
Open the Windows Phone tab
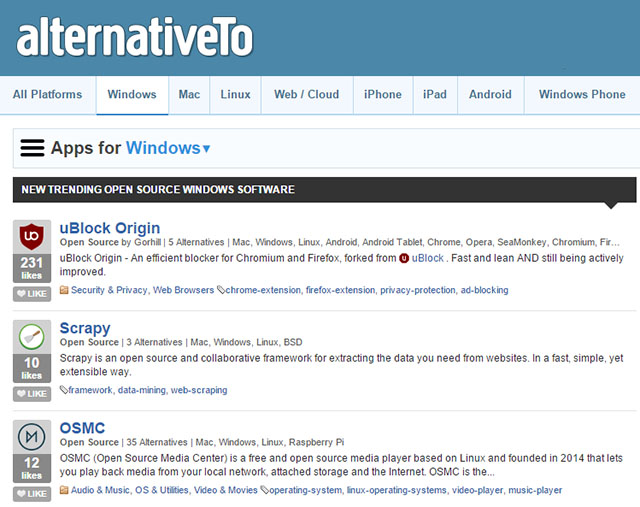click(x=582, y=95)
